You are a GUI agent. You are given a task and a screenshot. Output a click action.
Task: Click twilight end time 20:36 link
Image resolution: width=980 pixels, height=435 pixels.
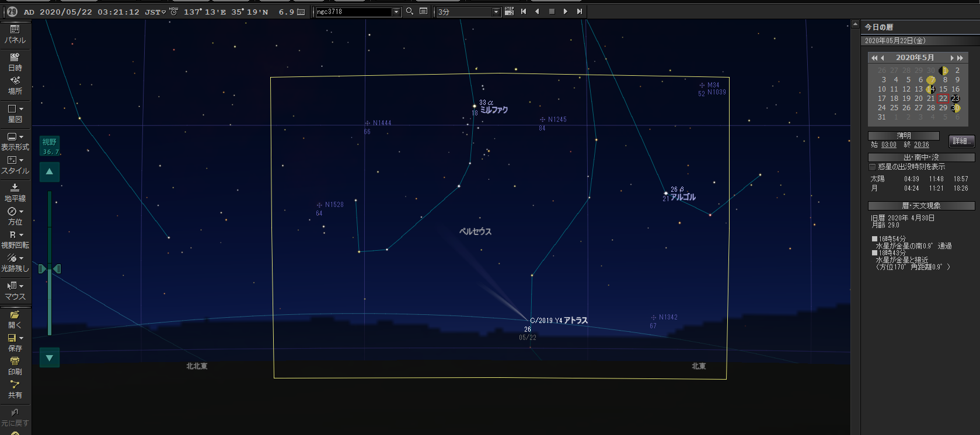922,145
